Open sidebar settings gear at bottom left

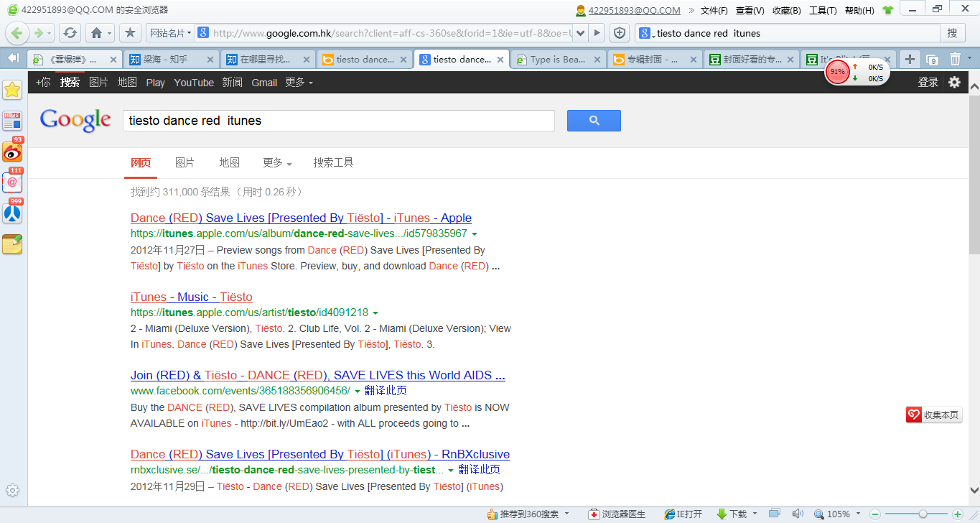[x=12, y=491]
